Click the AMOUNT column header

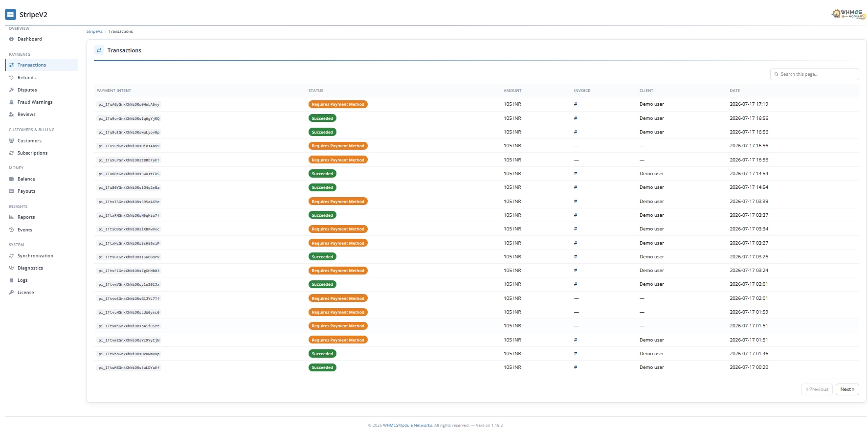pos(512,91)
